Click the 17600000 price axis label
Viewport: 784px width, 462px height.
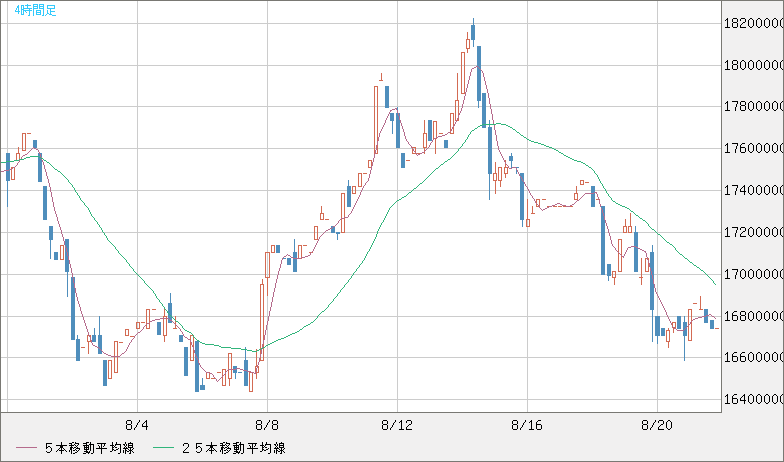pyautogui.click(x=754, y=148)
